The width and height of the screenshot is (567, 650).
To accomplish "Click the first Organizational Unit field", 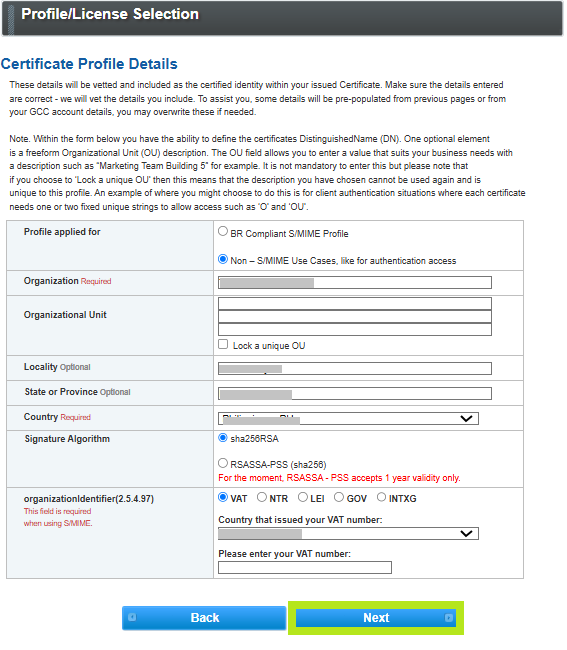I will click(355, 303).
